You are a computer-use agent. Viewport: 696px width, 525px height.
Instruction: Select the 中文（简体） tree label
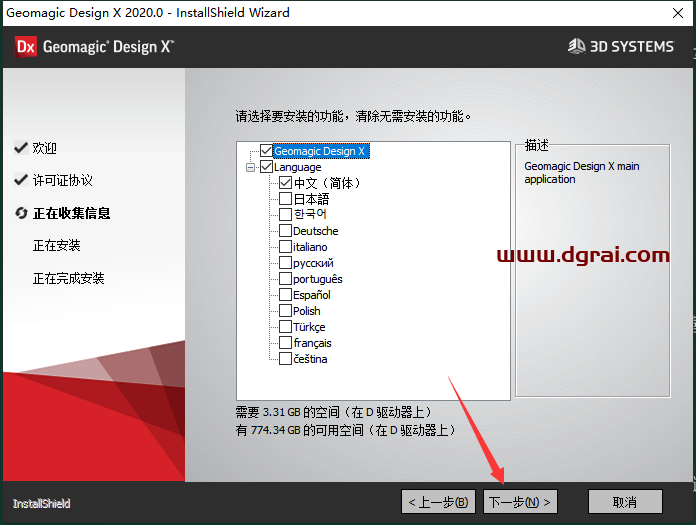pyautogui.click(x=327, y=183)
